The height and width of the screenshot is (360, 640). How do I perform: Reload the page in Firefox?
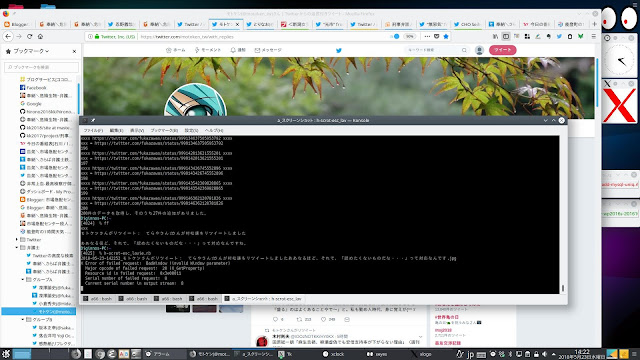[x=29, y=36]
